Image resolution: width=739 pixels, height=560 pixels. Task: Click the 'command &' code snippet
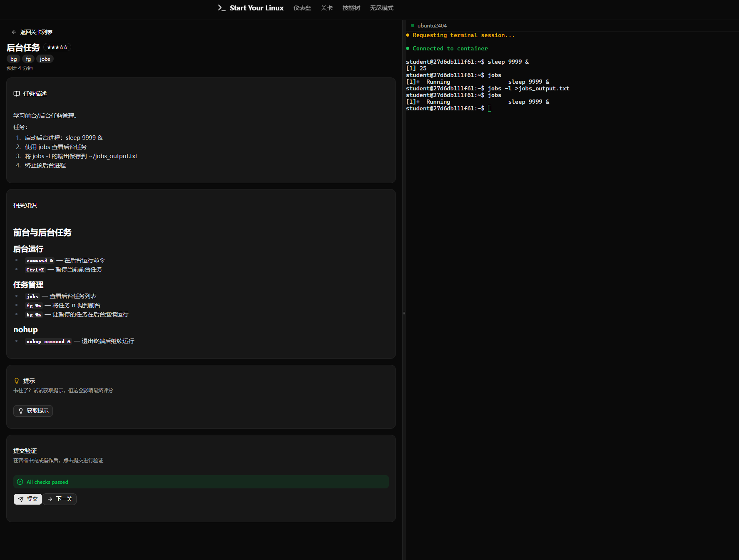point(40,261)
